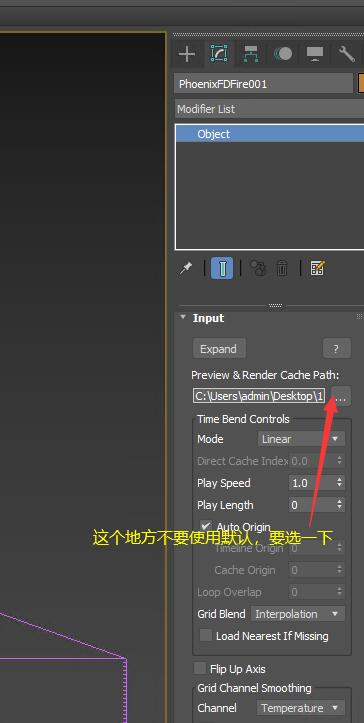Click the PhoenixFDFire001 object name field

click(x=263, y=84)
